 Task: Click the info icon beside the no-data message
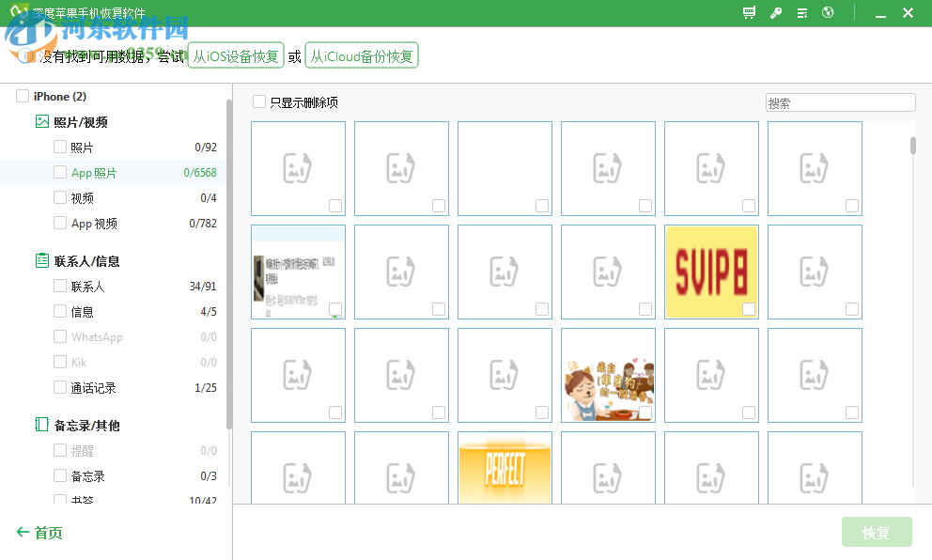[25, 55]
